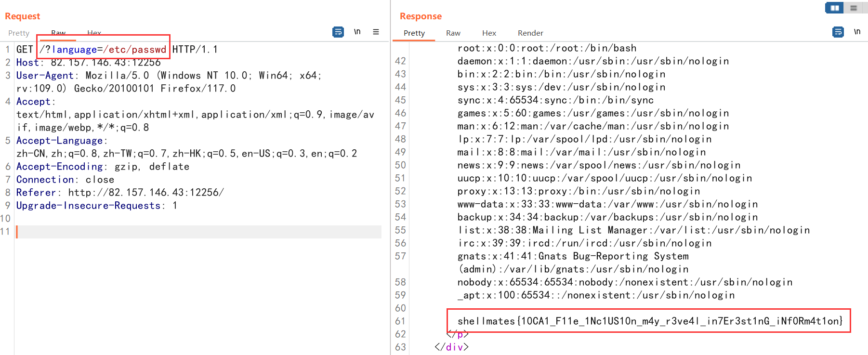Image resolution: width=868 pixels, height=355 pixels.
Task: Click the Connection: close header line
Action: tap(65, 180)
